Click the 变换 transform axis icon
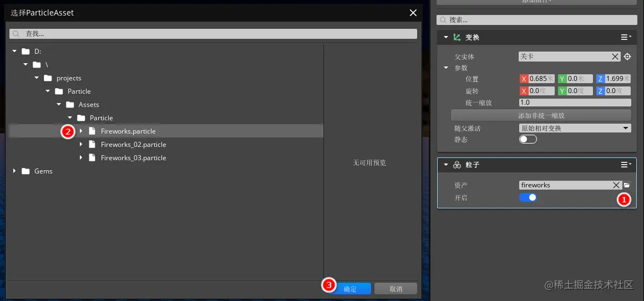The image size is (644, 301). [457, 37]
